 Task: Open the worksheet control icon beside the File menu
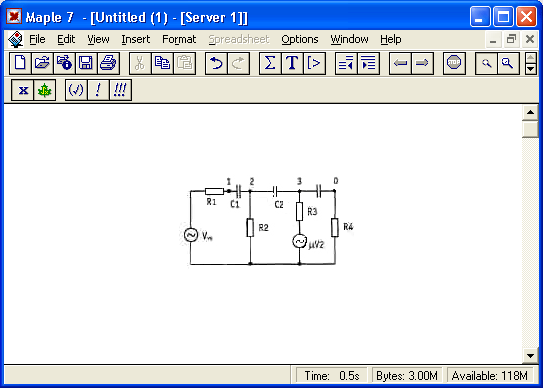coord(16,39)
